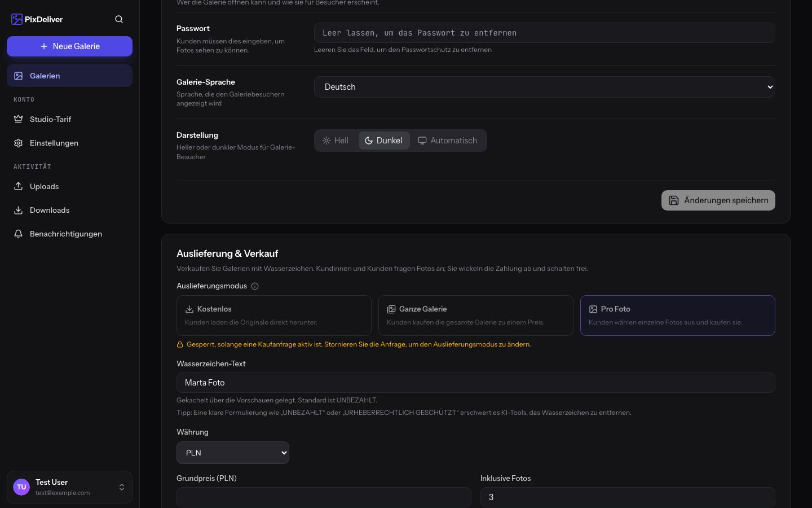Create a Neue Galerie
812x508 pixels.
69,46
